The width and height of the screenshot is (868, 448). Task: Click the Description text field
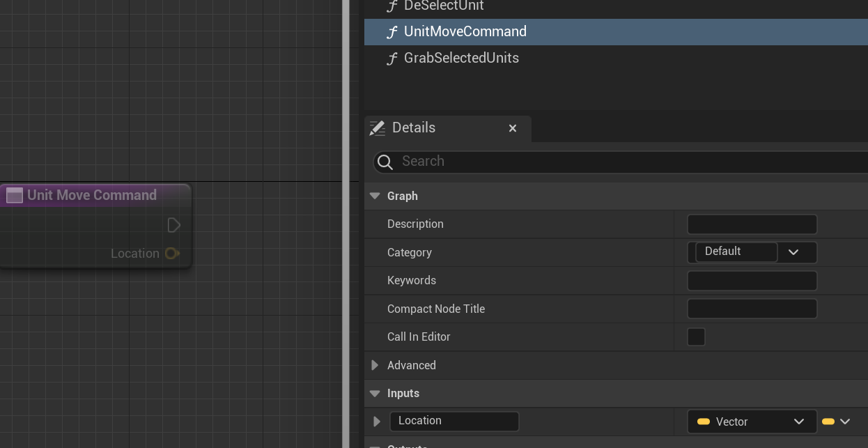pyautogui.click(x=752, y=224)
